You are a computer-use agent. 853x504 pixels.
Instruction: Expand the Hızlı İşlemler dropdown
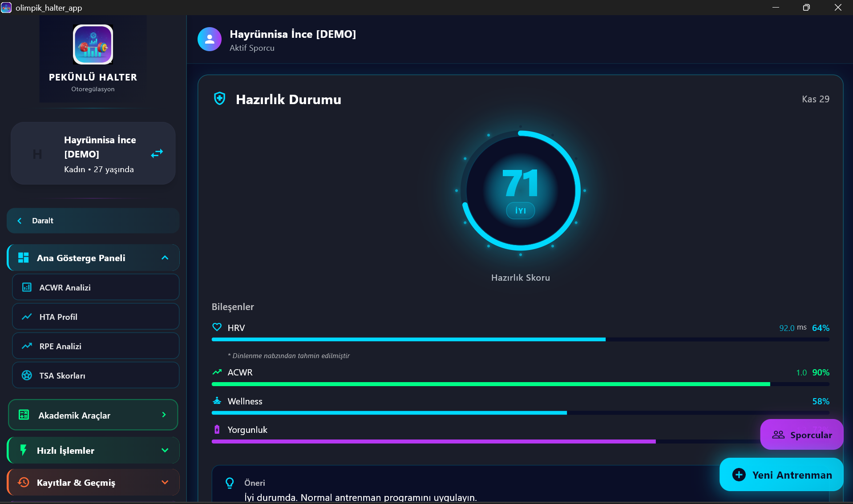(x=165, y=451)
